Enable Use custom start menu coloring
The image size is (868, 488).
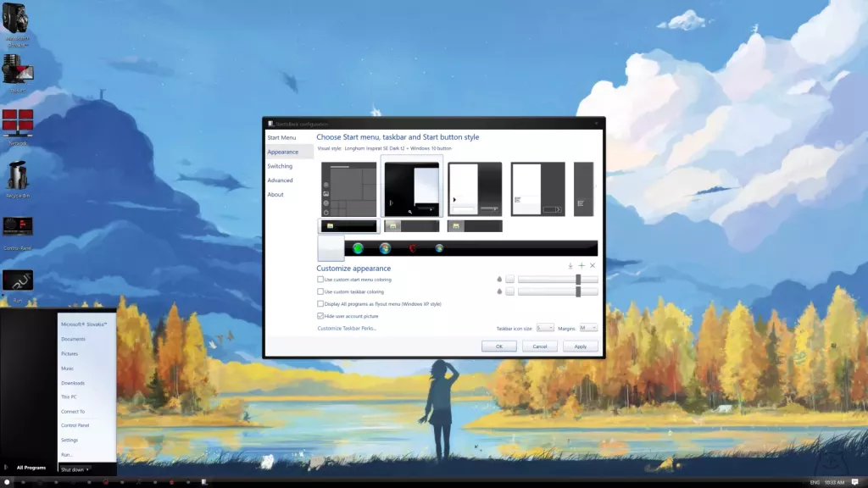point(320,280)
